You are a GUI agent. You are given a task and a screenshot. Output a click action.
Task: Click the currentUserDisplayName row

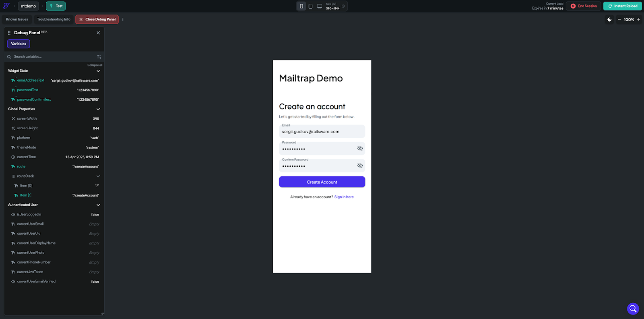click(x=55, y=243)
